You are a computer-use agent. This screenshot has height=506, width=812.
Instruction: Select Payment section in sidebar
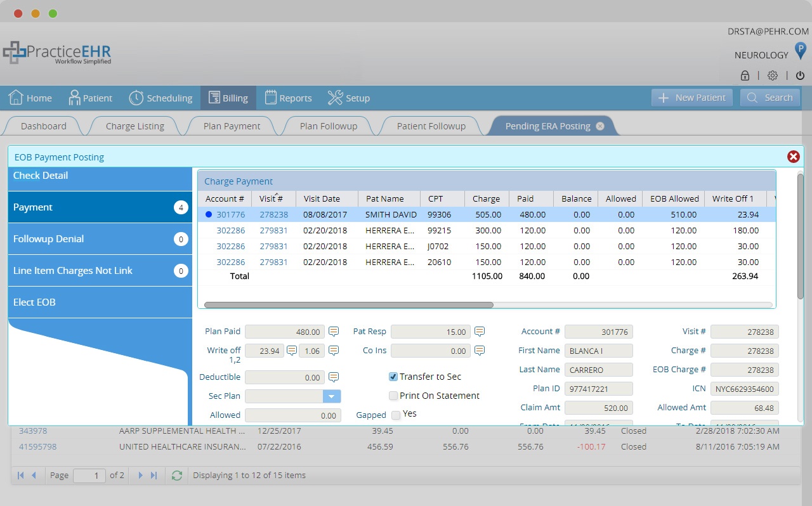[100, 207]
